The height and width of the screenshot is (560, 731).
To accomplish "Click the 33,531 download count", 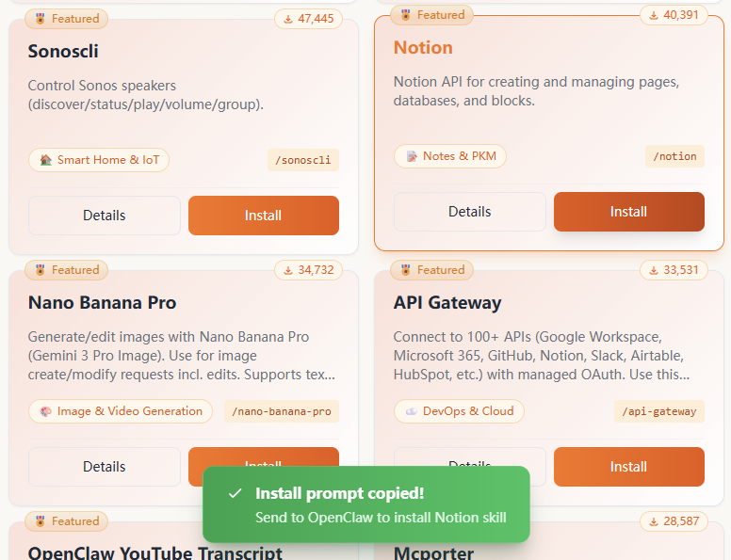I will point(674,270).
